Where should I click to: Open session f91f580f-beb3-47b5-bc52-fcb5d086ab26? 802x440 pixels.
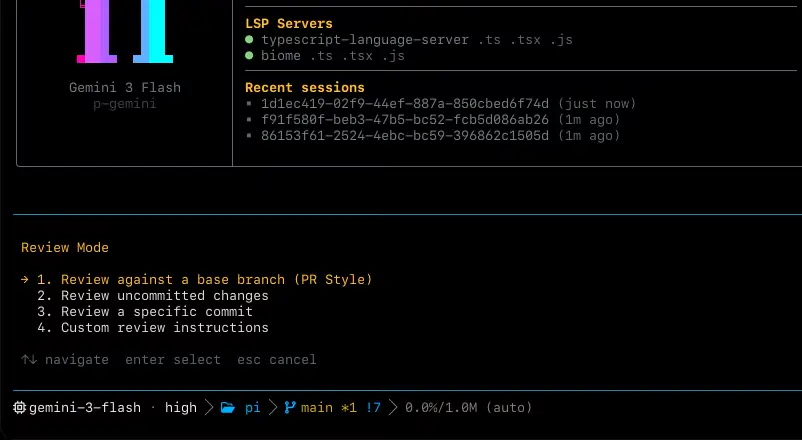[432, 120]
